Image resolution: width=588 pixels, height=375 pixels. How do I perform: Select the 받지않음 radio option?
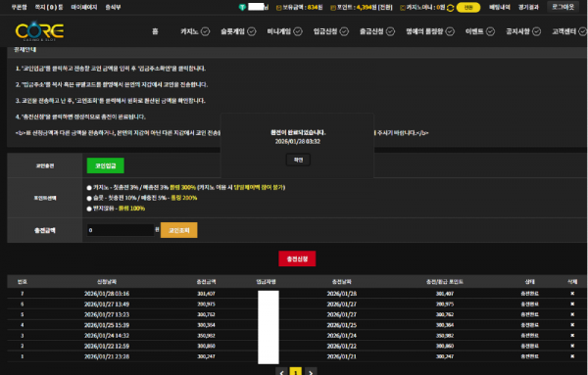pos(89,209)
